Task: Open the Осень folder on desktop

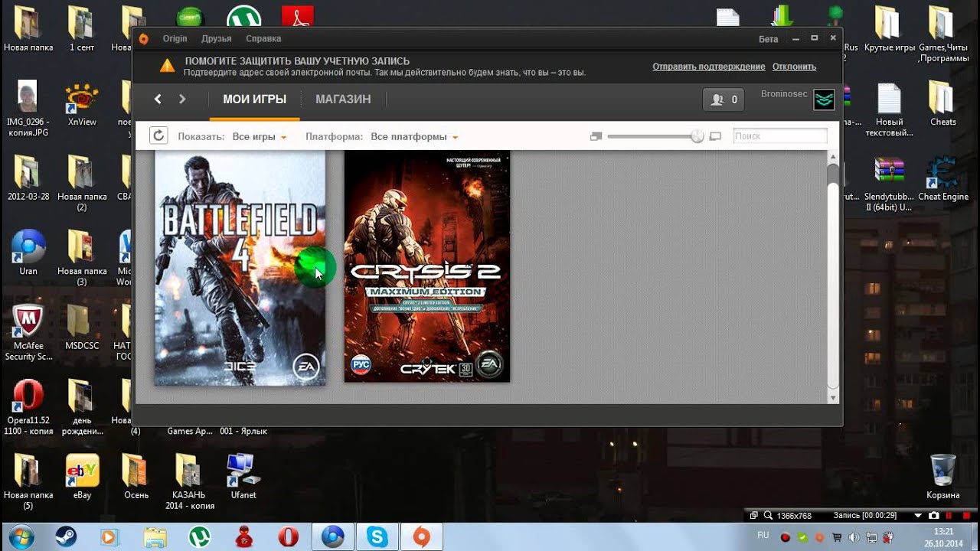Action: click(136, 477)
